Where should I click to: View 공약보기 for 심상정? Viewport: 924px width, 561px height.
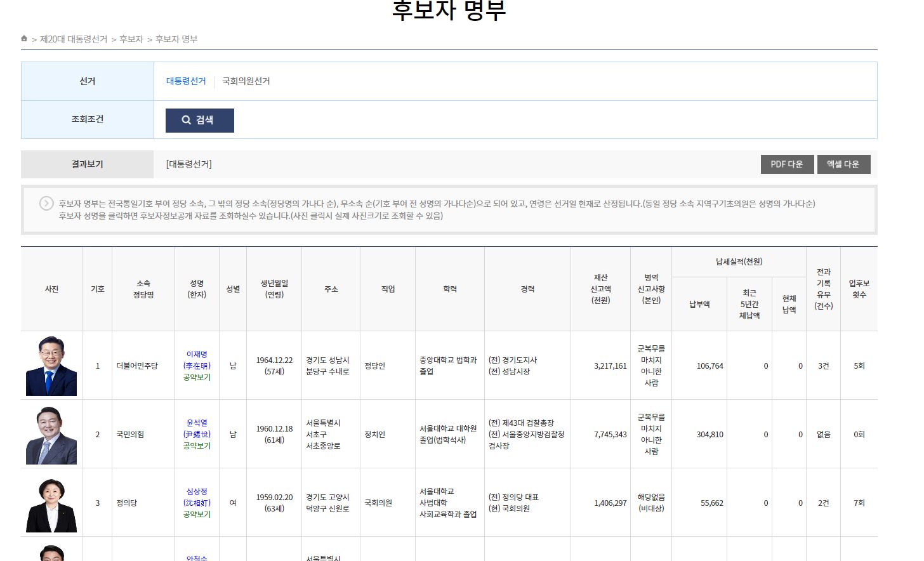[197, 514]
